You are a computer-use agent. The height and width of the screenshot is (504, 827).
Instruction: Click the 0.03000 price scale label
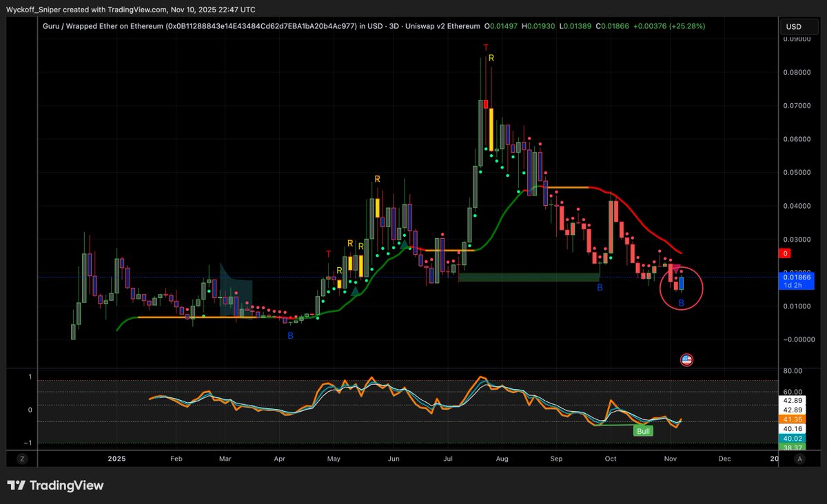click(795, 239)
